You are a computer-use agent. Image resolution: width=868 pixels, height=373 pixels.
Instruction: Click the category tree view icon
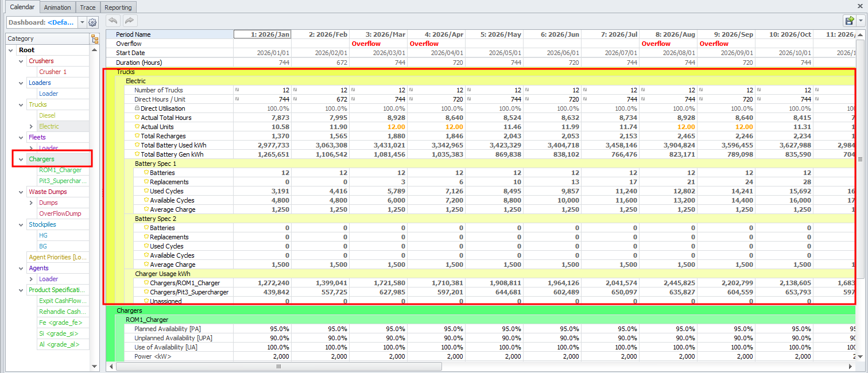(x=95, y=39)
